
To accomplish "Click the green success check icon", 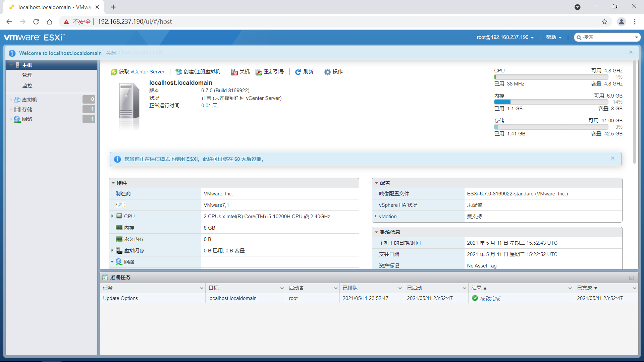I will (x=475, y=298).
